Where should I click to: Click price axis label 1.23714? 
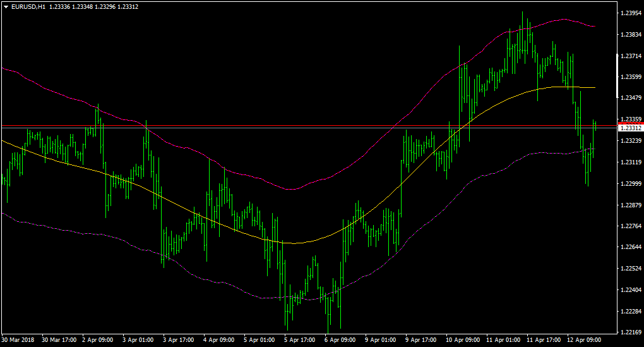631,56
